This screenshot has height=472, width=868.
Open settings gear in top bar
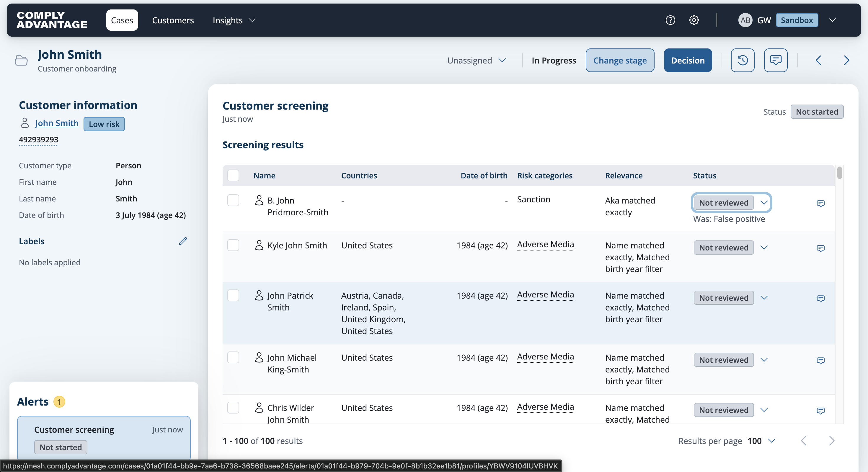(x=694, y=20)
